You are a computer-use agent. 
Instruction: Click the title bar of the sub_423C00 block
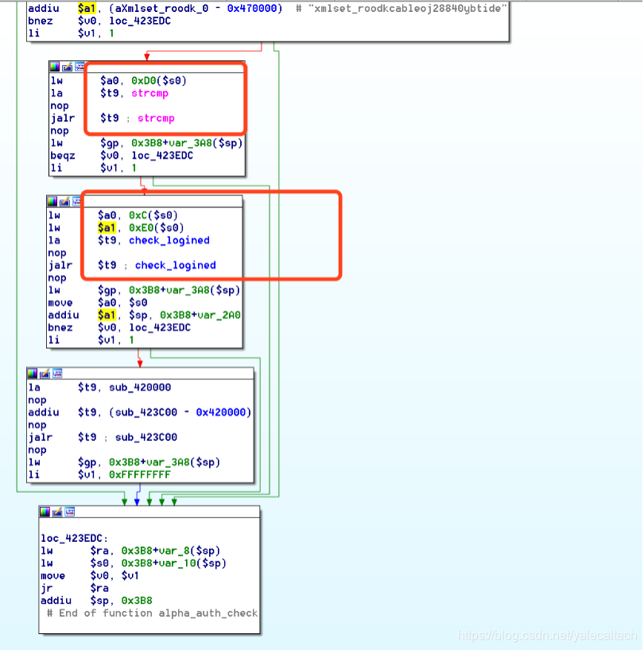click(x=140, y=373)
